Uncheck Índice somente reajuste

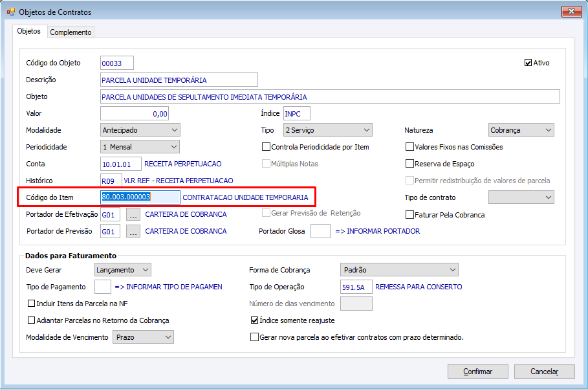click(254, 320)
